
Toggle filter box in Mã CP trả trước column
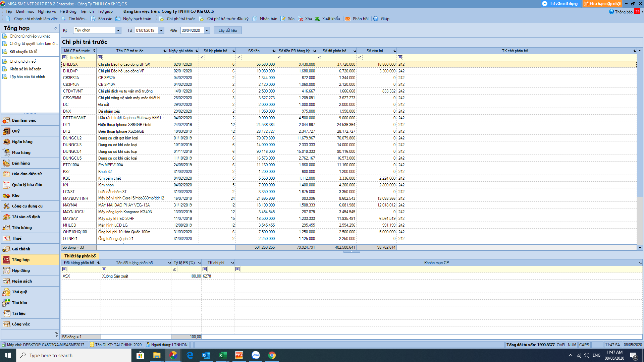pyautogui.click(x=64, y=58)
